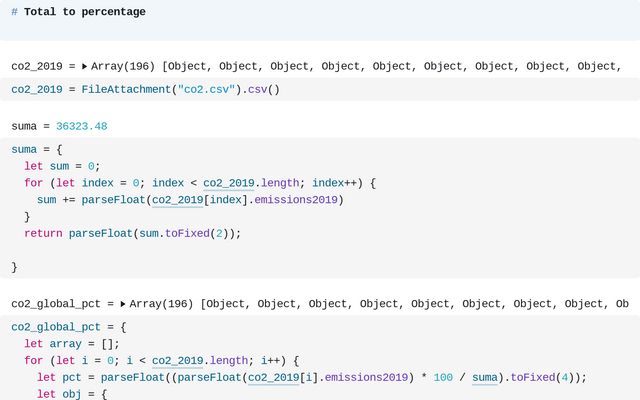The image size is (640, 400).
Task: Expand the co2_global_pct Array(196) triangle
Action: coord(123,304)
